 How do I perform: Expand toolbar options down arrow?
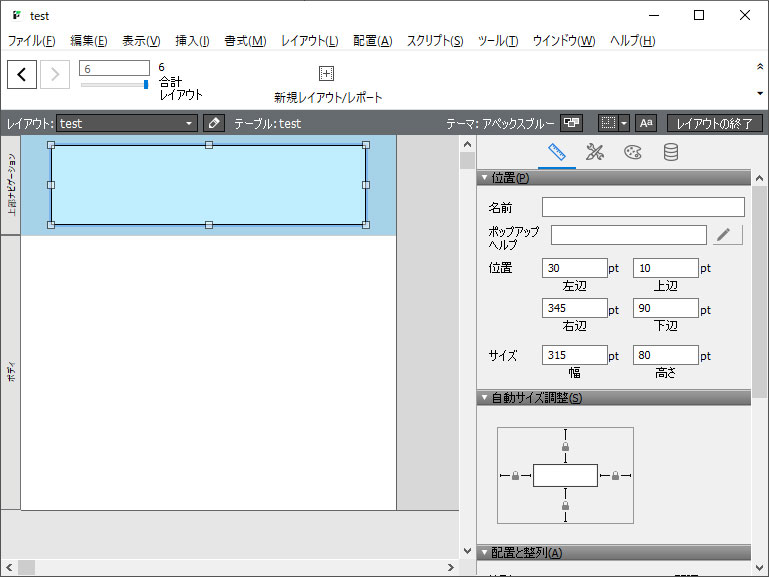point(760,93)
